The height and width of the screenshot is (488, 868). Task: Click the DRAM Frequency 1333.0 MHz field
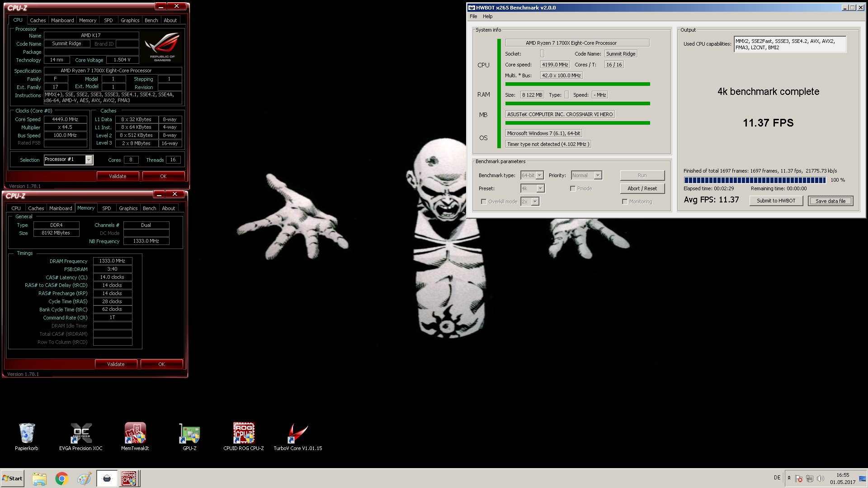[x=113, y=261]
